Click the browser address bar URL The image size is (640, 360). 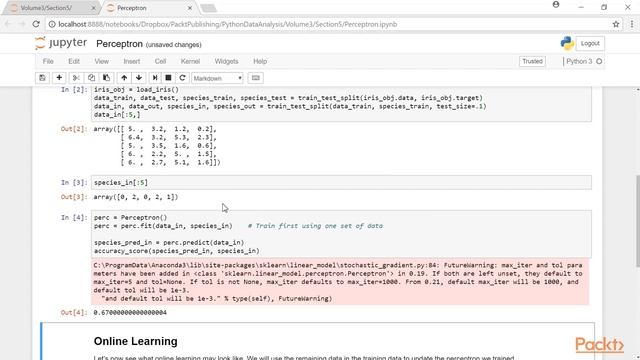pos(227,24)
